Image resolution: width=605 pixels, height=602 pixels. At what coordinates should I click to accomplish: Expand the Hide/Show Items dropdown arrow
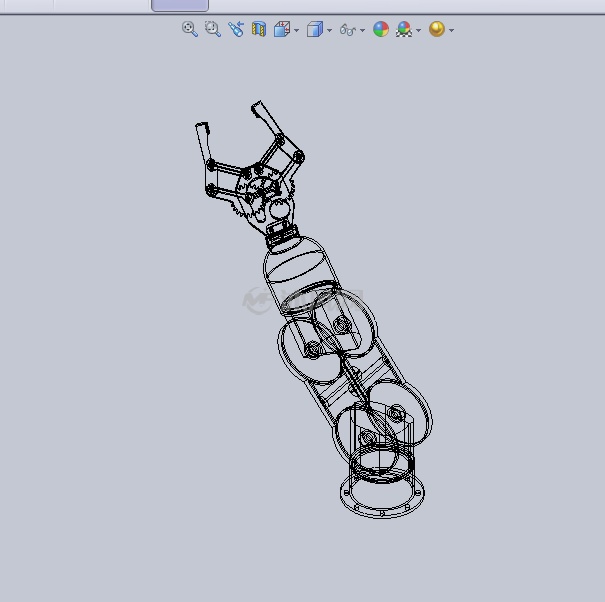(362, 30)
